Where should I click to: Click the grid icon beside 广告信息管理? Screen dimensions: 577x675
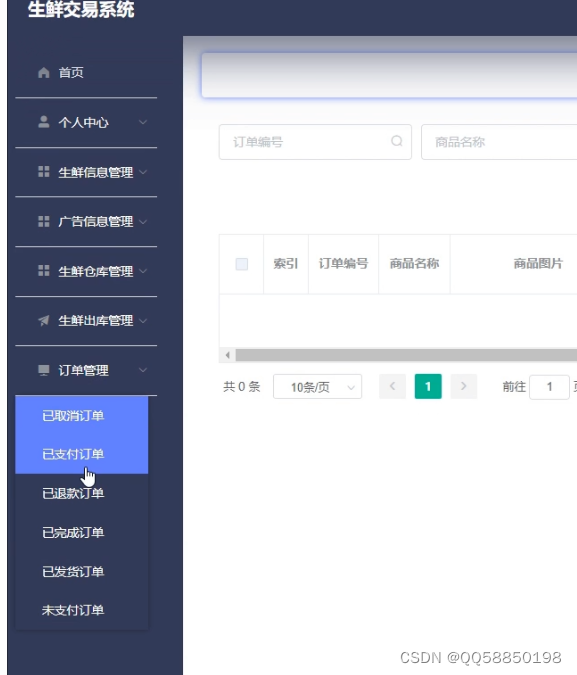pyautogui.click(x=43, y=221)
